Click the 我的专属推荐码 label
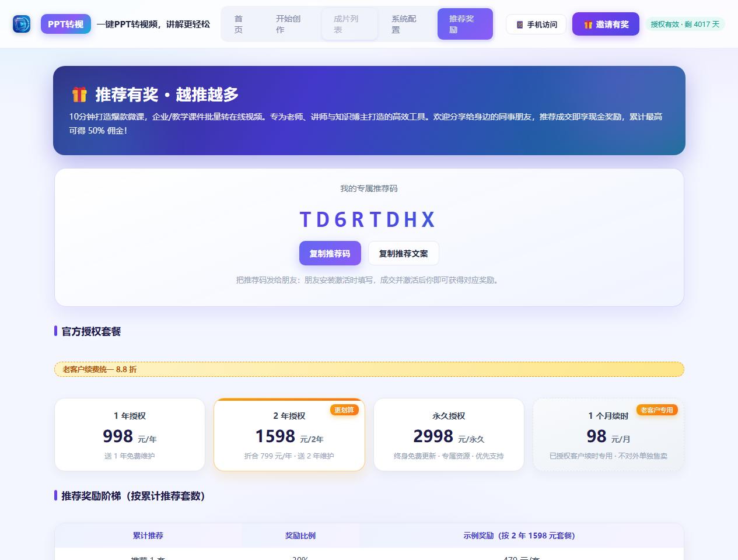738x560 pixels. pos(369,188)
